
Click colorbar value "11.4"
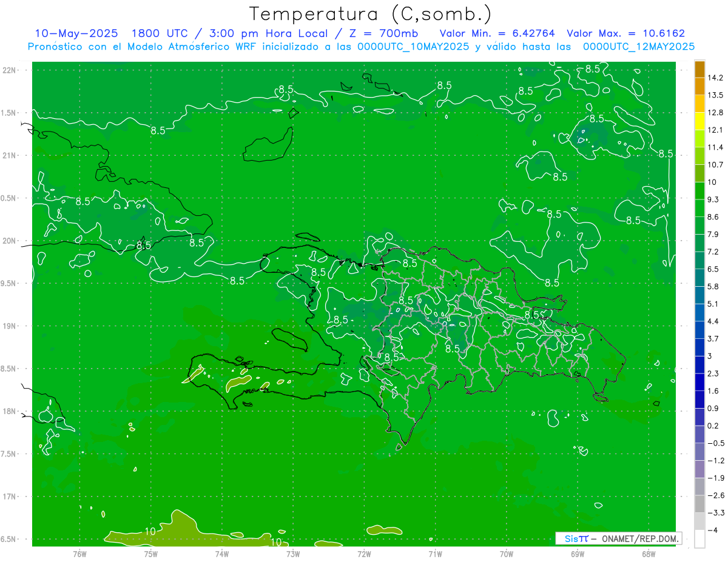pyautogui.click(x=715, y=147)
